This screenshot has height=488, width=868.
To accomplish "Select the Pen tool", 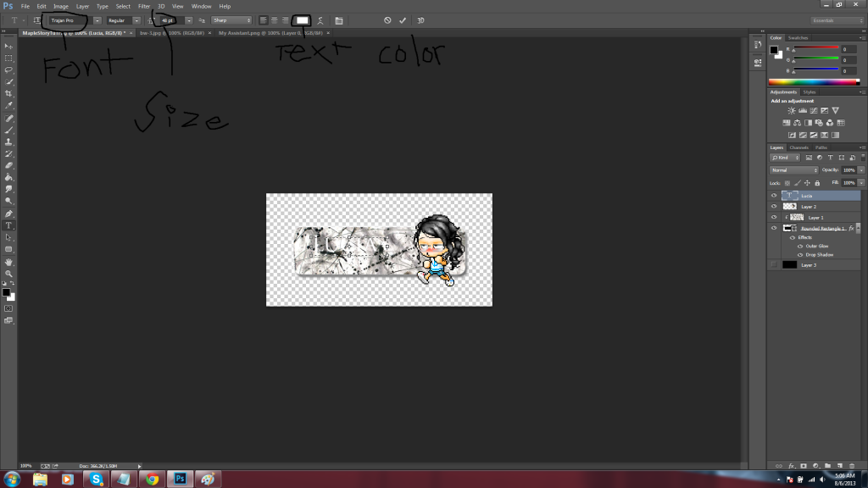I will [x=8, y=213].
